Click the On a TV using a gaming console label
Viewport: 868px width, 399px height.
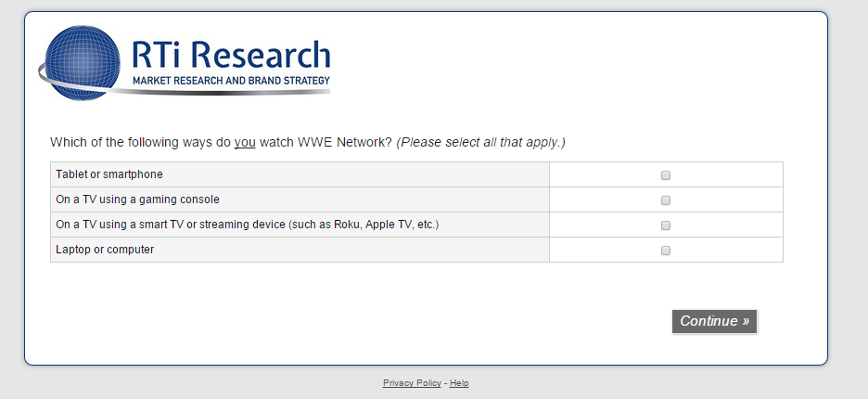[x=138, y=199]
